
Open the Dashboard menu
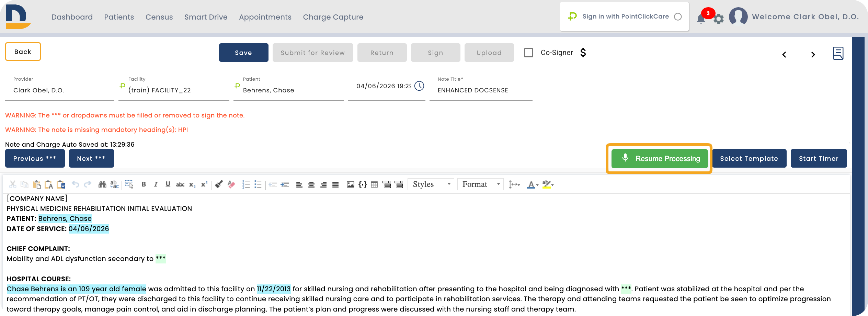coord(72,17)
